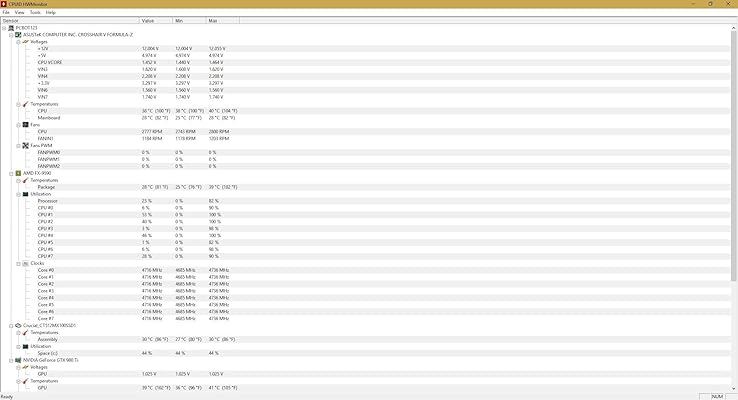Click the AMD FX-9590 processor icon
This screenshot has width=738, height=400.
(18, 173)
